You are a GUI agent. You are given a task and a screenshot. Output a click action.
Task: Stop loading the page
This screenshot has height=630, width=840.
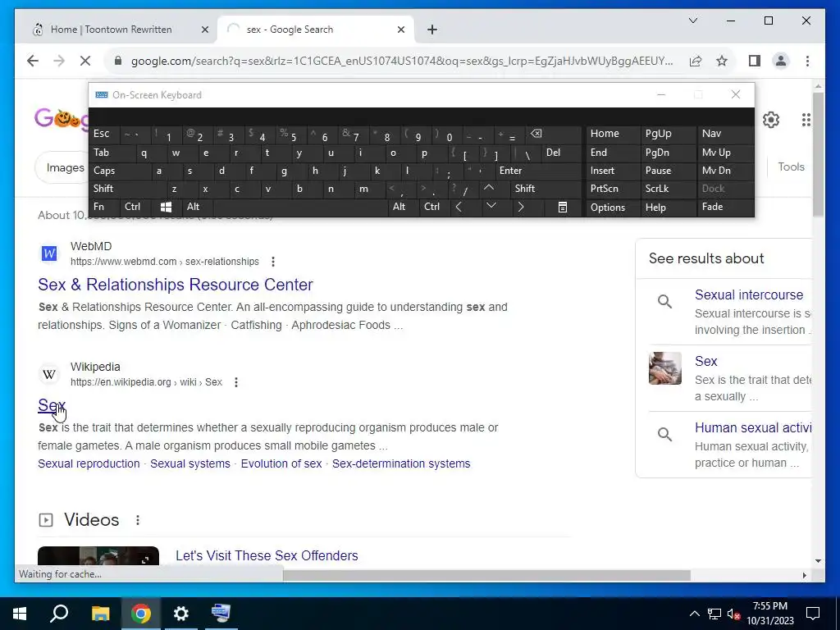pyautogui.click(x=85, y=61)
